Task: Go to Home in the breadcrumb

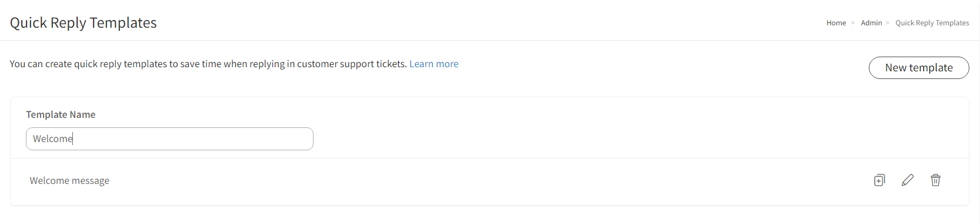Action: coord(836,23)
